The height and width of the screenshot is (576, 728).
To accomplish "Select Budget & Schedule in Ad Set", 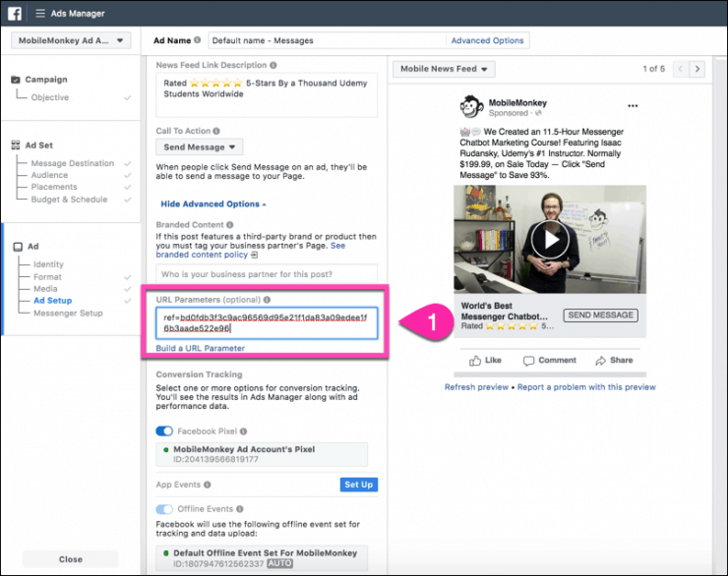I will point(69,200).
